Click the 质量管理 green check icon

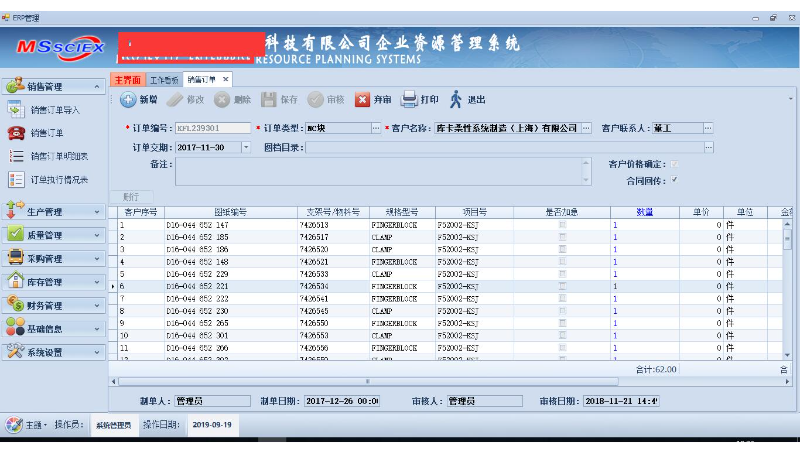pos(15,234)
